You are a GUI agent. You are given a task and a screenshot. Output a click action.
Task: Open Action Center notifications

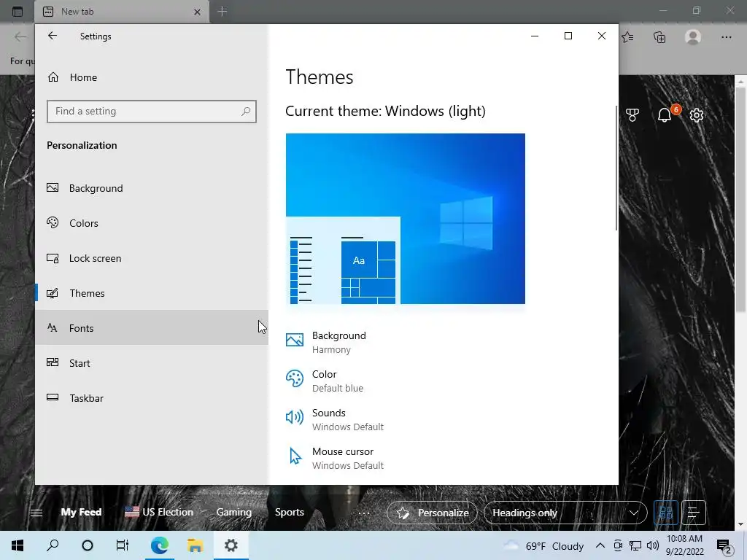(724, 546)
